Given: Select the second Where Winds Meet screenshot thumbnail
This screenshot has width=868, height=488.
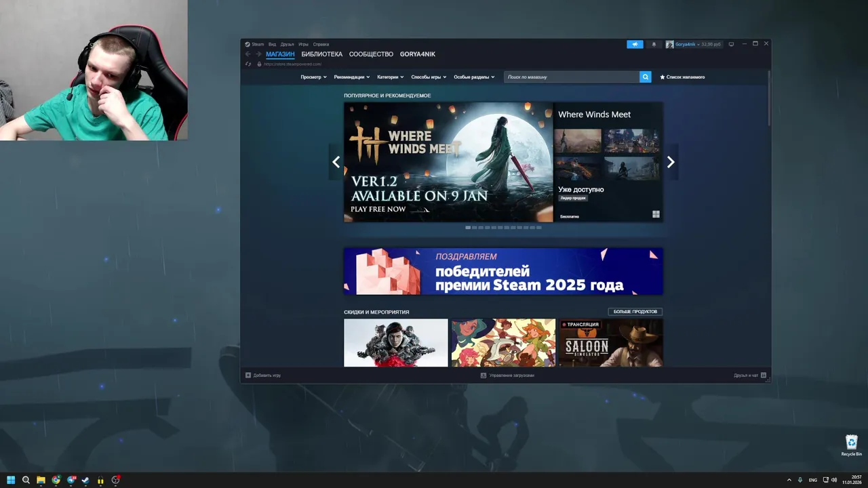Looking at the screenshot, I should 631,140.
